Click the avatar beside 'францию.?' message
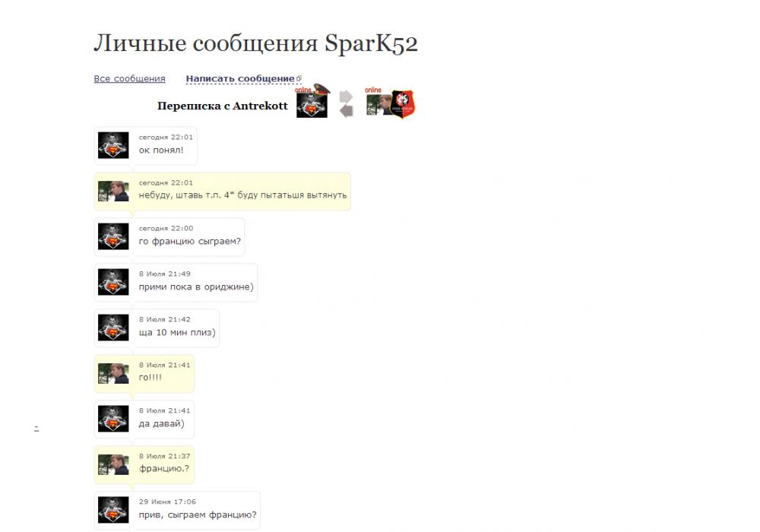 pyautogui.click(x=113, y=464)
